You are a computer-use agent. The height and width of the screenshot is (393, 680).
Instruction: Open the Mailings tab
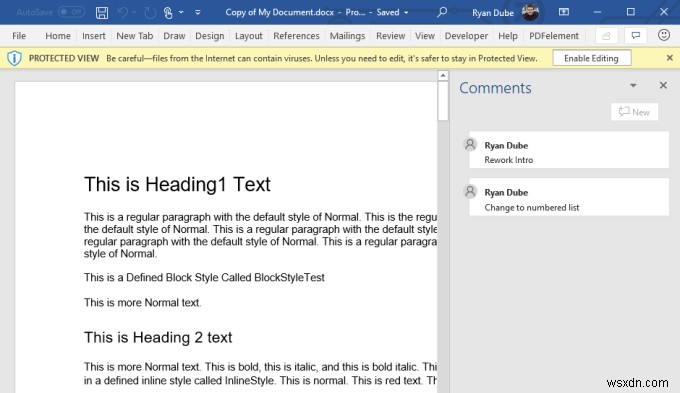pyautogui.click(x=347, y=36)
